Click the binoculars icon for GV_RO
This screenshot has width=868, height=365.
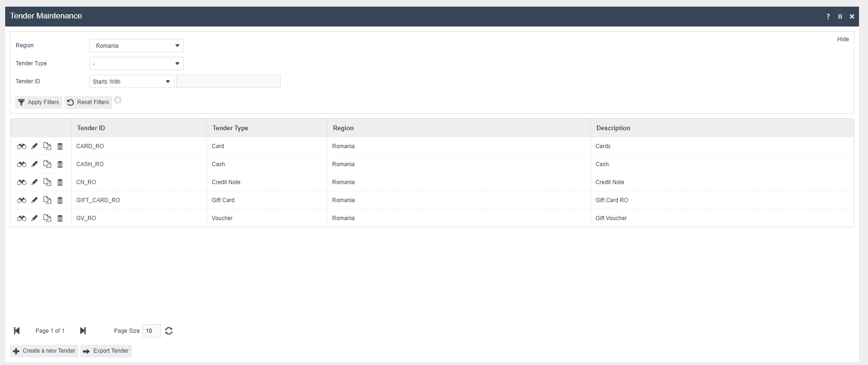point(22,218)
